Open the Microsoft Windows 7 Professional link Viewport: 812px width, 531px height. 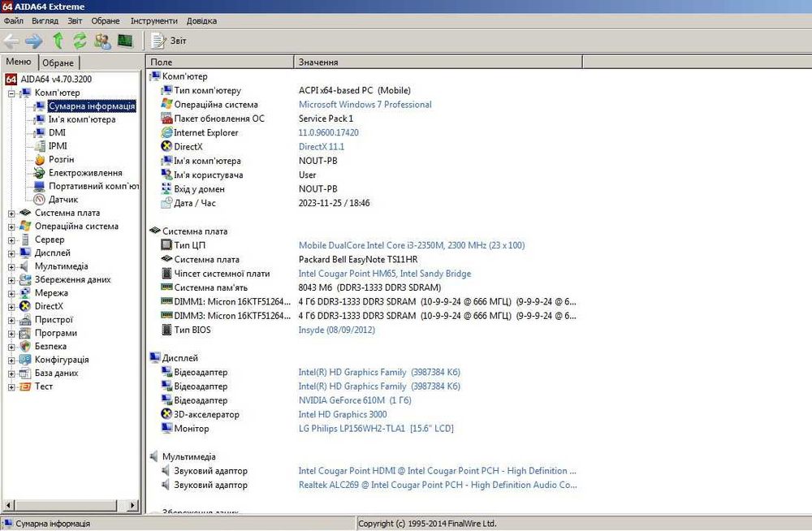point(365,105)
